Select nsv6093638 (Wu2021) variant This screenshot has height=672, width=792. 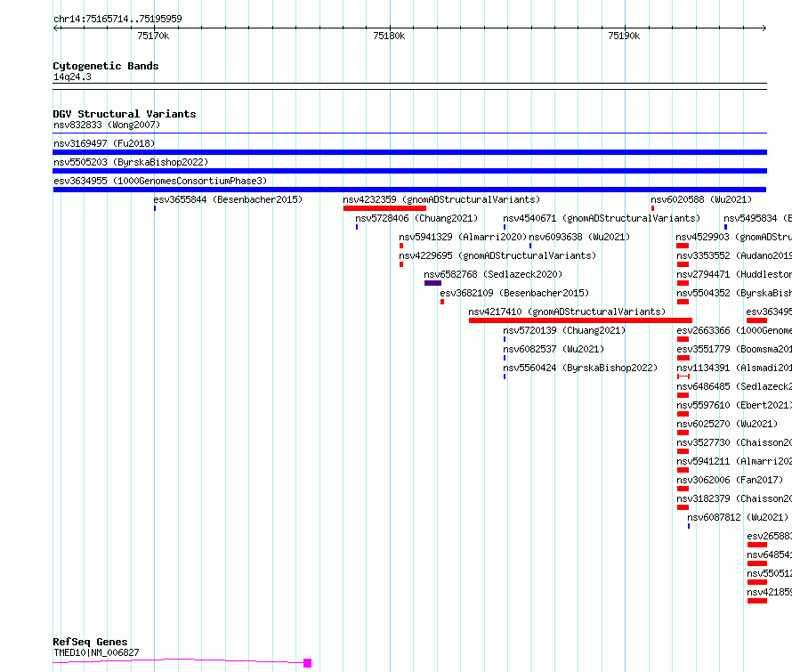click(x=579, y=237)
